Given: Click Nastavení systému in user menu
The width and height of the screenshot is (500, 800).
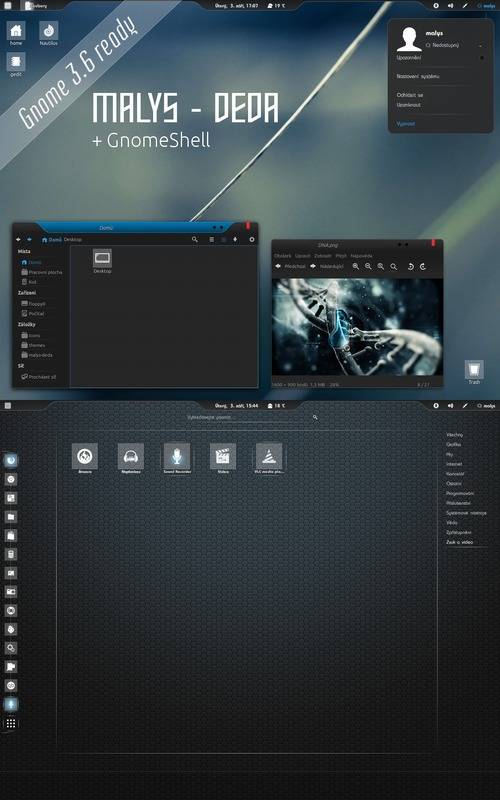Looking at the screenshot, I should click(x=418, y=76).
